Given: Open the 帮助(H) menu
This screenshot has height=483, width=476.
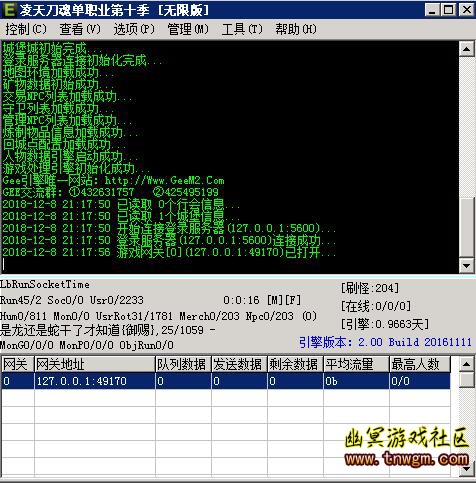Looking at the screenshot, I should (x=296, y=29).
